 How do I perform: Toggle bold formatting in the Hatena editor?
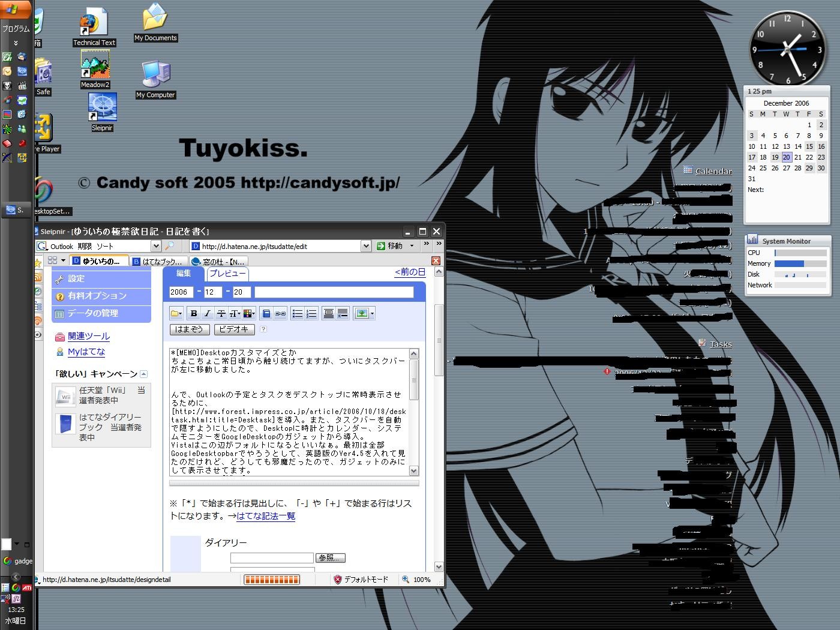pos(193,313)
